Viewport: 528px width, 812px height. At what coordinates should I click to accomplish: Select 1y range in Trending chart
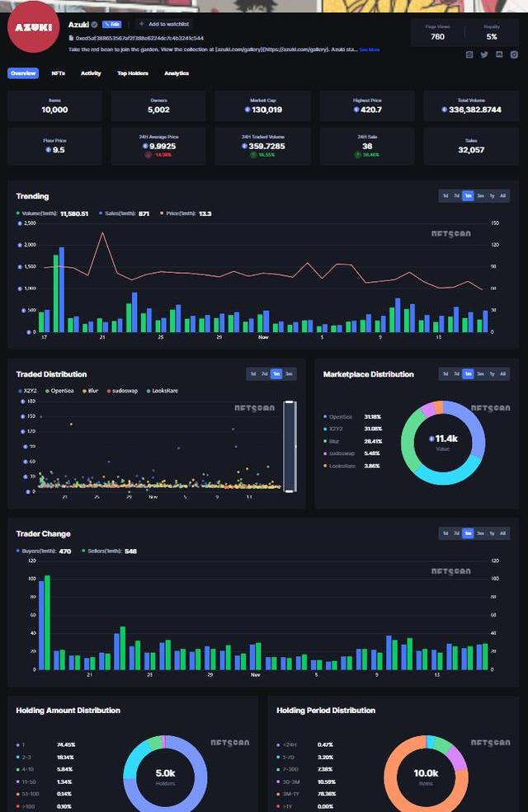(x=492, y=196)
